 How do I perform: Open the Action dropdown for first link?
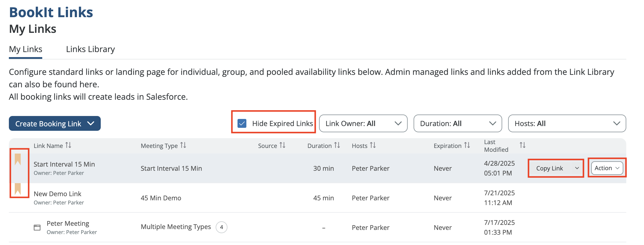pos(607,168)
